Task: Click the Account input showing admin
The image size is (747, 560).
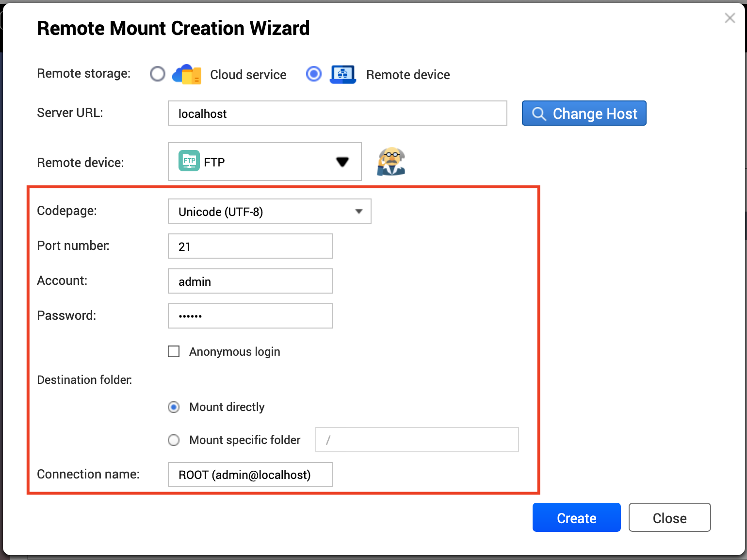Action: (x=250, y=281)
